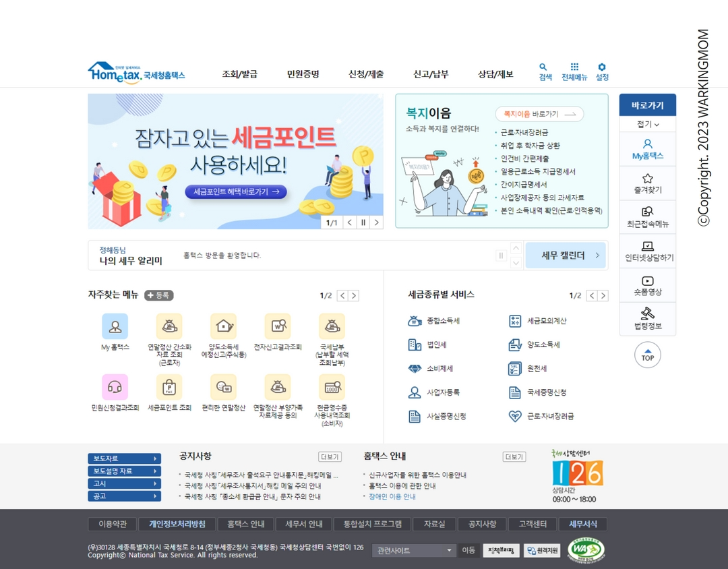The height and width of the screenshot is (569, 728).
Task: Open 연말정산 부양가족 자료제공 동의 icon
Action: 278,387
